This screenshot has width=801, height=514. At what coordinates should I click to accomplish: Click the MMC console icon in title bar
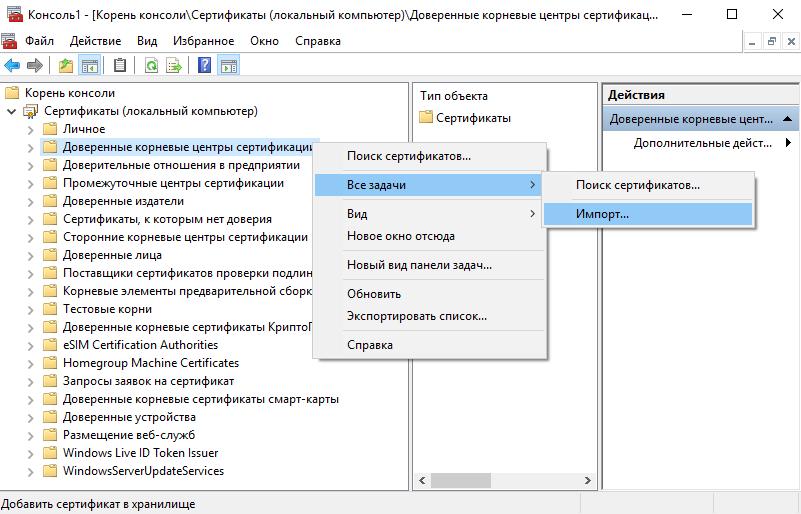tap(14, 14)
